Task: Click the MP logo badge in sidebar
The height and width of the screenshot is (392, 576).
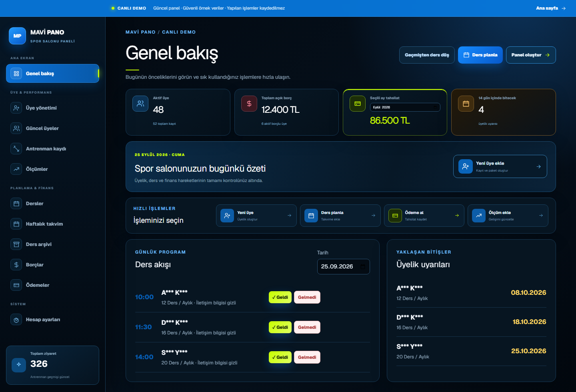Action: click(x=17, y=36)
